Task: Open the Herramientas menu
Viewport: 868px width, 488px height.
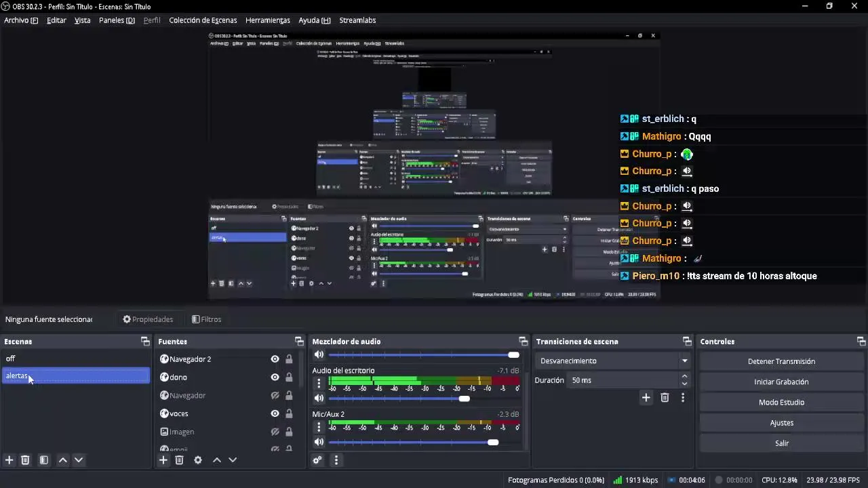Action: pos(268,20)
